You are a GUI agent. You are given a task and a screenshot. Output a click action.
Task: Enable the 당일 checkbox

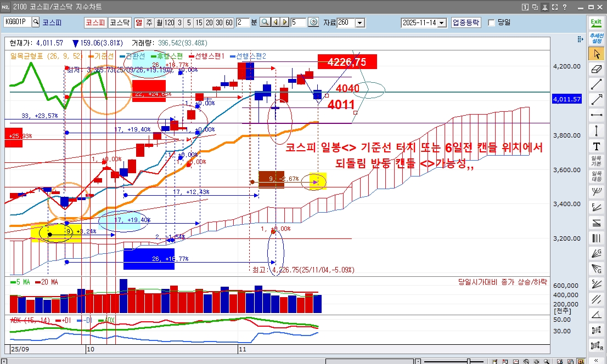click(x=491, y=22)
